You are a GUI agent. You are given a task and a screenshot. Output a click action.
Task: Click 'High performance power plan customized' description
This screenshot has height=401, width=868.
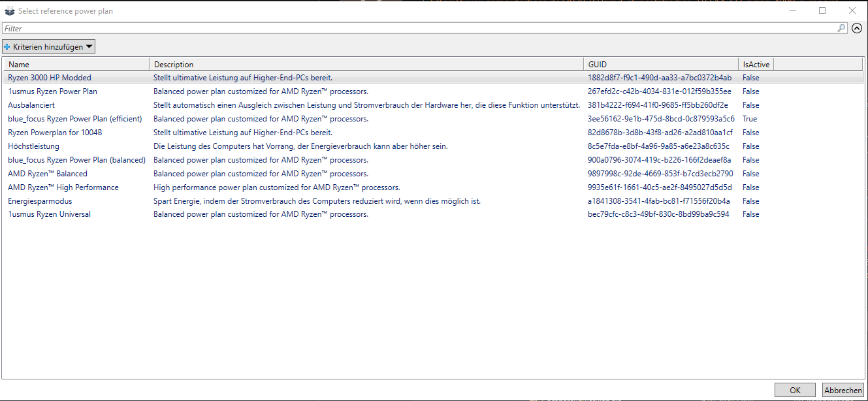pyautogui.click(x=276, y=187)
